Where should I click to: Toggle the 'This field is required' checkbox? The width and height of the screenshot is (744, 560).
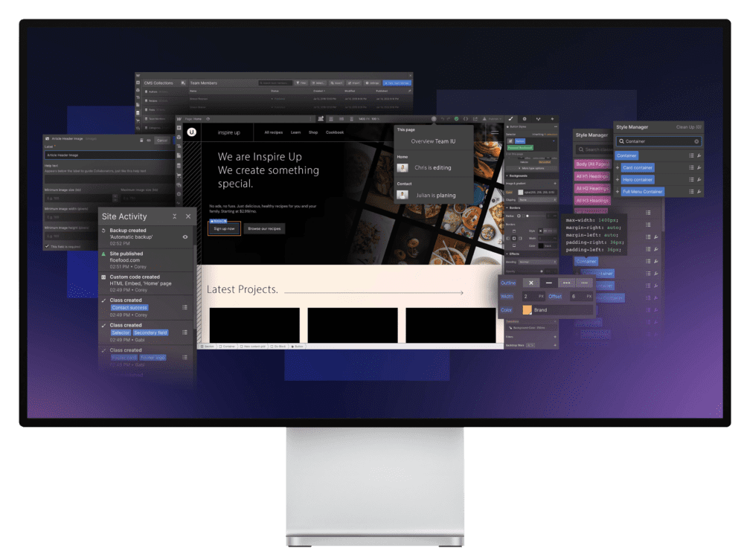point(48,245)
